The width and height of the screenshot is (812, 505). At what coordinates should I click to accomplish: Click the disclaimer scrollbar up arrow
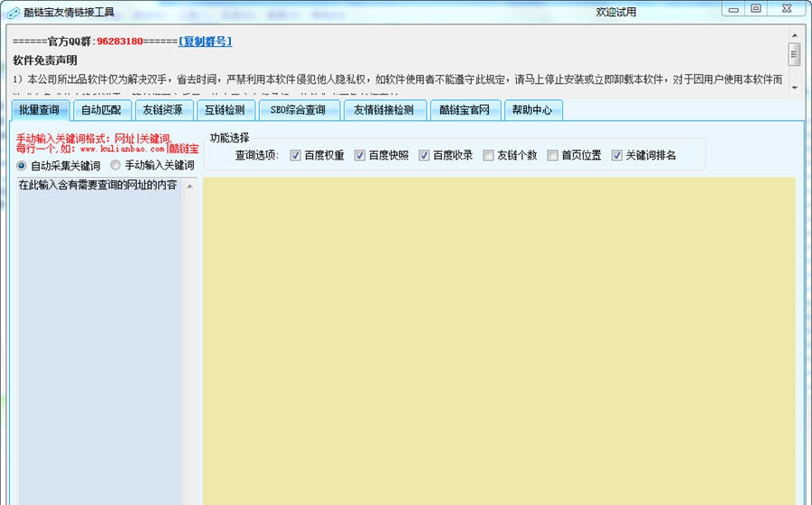click(x=794, y=36)
